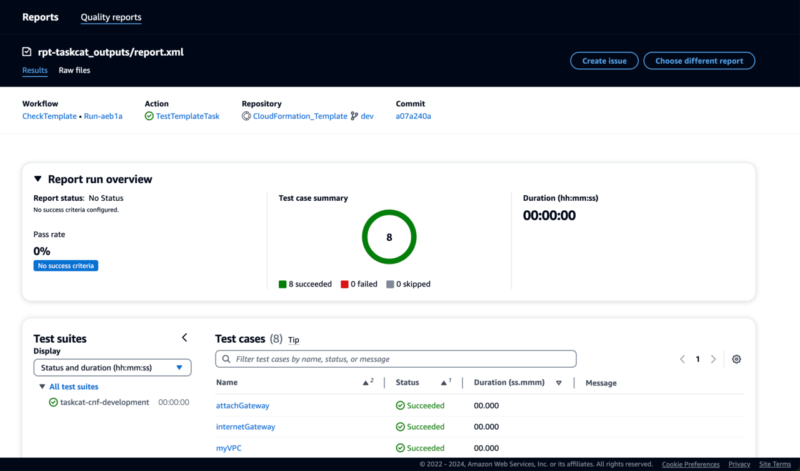Click the test case summary donut chart
Image resolution: width=800 pixels, height=471 pixels.
tap(389, 237)
